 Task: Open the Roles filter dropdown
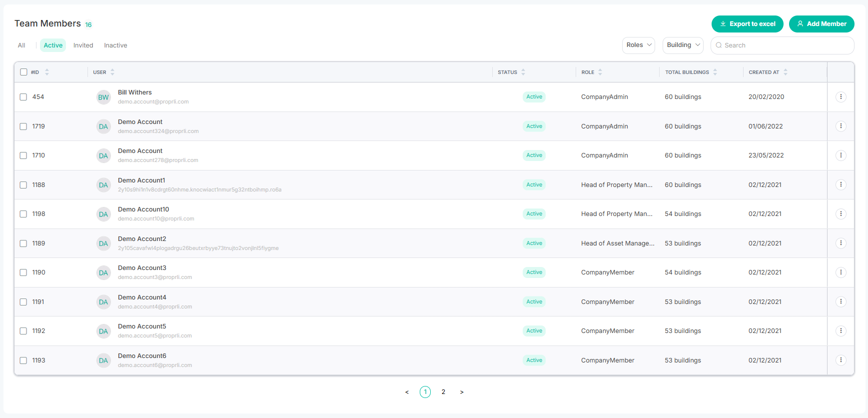tap(639, 45)
